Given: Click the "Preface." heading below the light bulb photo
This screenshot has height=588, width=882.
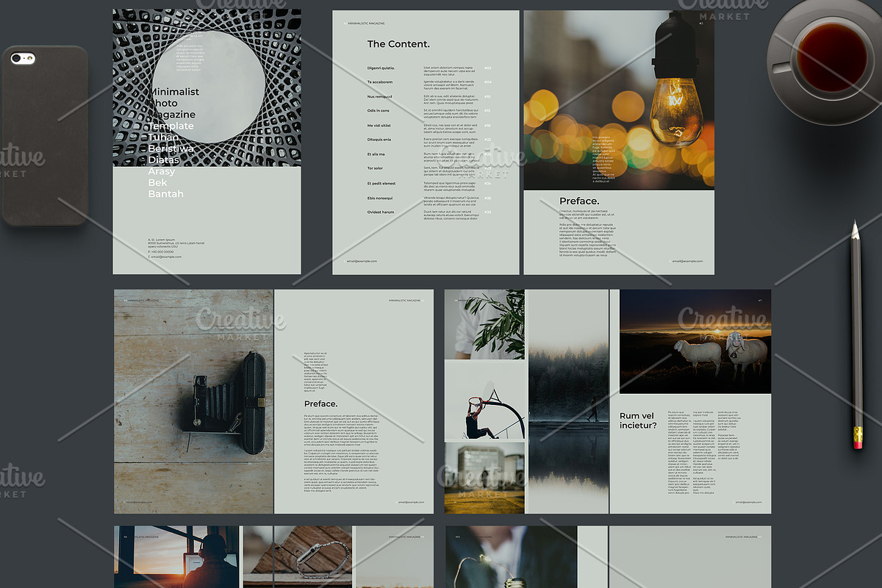Looking at the screenshot, I should pos(579,201).
